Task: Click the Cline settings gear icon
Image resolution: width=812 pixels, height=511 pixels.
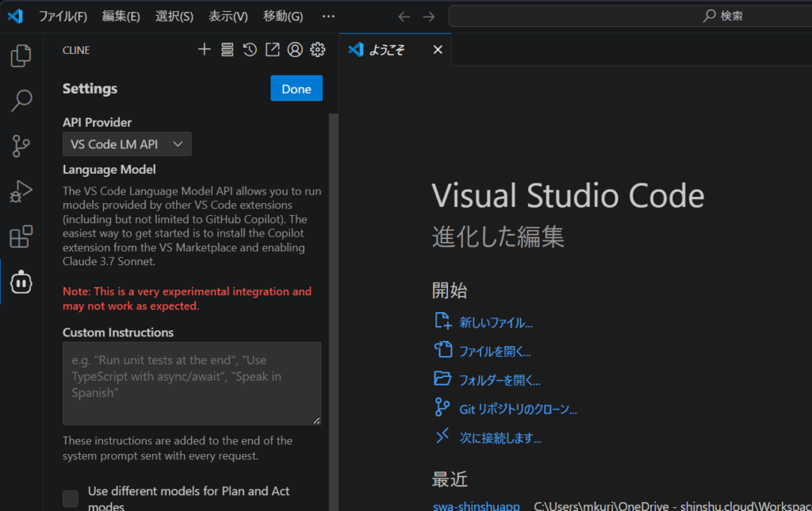Action: (x=317, y=49)
